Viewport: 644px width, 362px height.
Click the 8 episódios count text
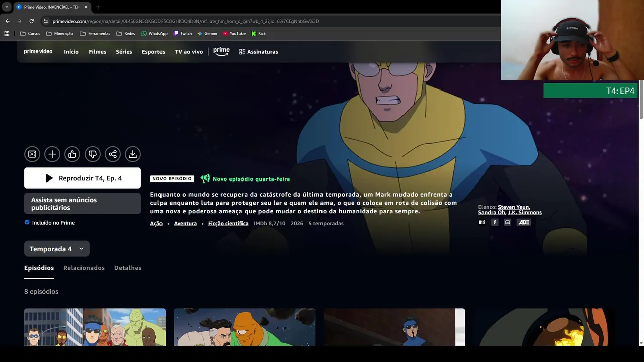tap(41, 292)
